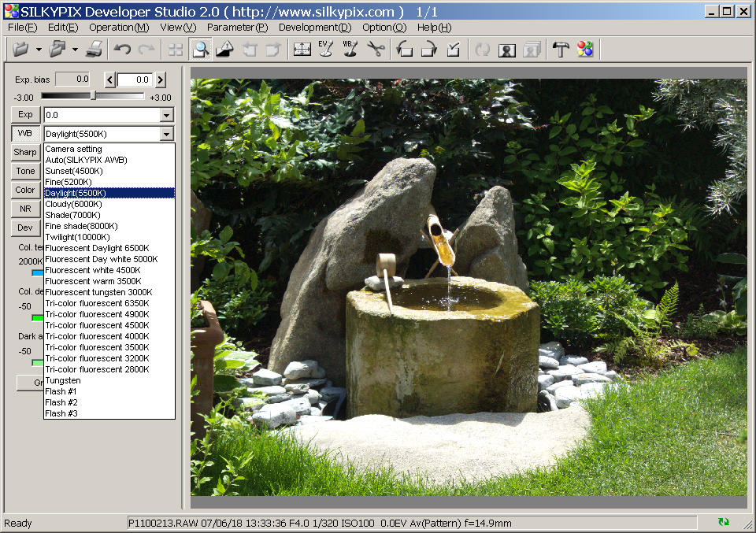Expand the exposure preset dropdown arrow
The width and height of the screenshot is (756, 533).
[166, 115]
